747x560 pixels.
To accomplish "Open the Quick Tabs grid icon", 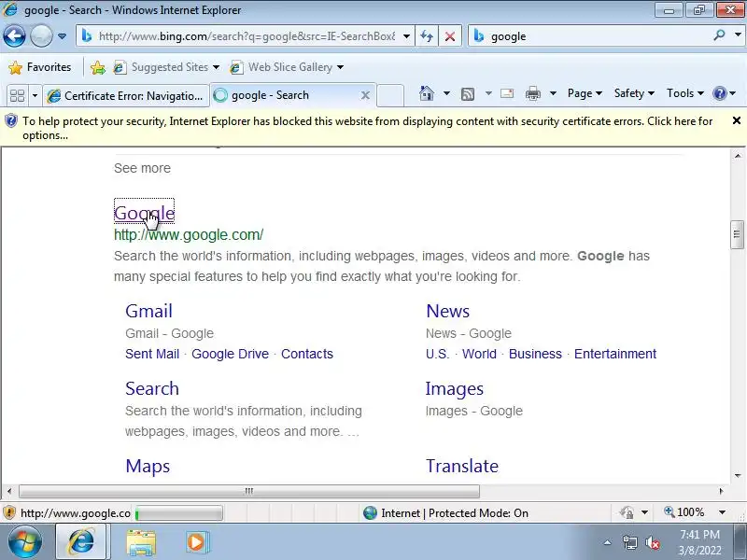I will (x=18, y=96).
